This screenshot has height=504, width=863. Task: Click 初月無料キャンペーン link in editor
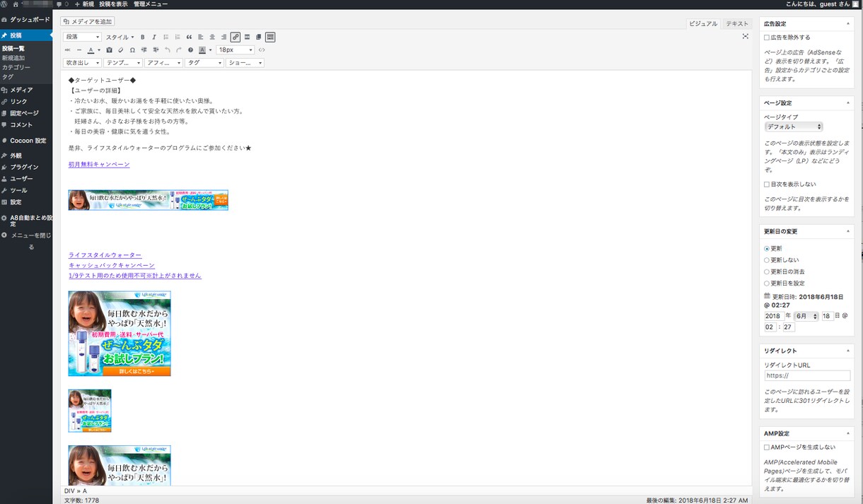99,165
